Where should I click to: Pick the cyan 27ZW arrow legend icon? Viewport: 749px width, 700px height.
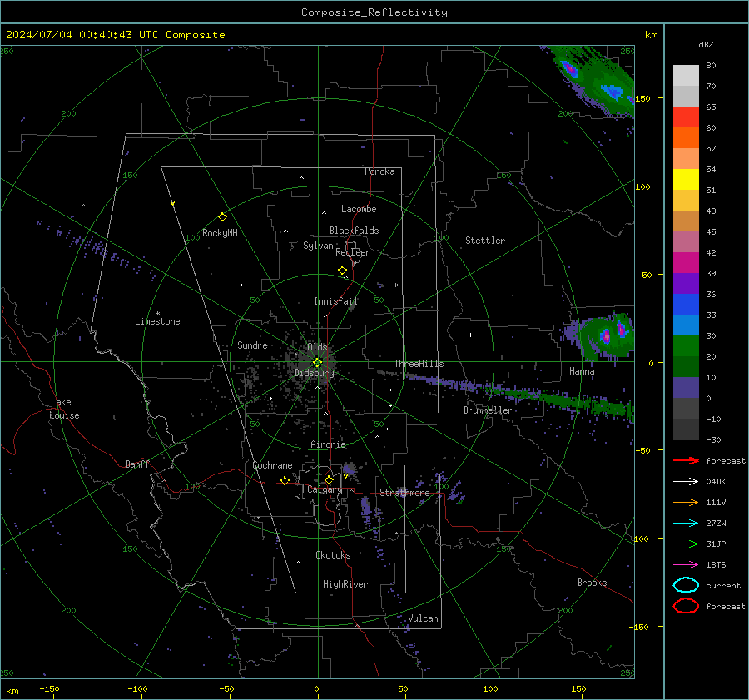[x=686, y=524]
